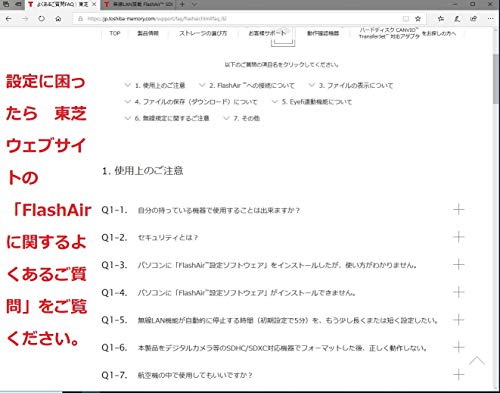Viewport: 500px width, 393px height.
Task: Click question text 自分の持っている機器で使用することは出来ますか
Action: pyautogui.click(x=219, y=210)
